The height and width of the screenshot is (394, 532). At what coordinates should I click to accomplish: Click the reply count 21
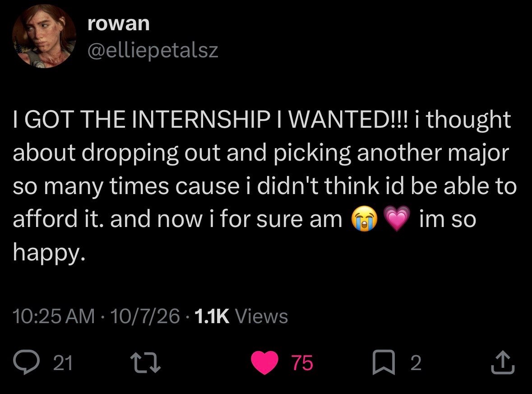[64, 363]
